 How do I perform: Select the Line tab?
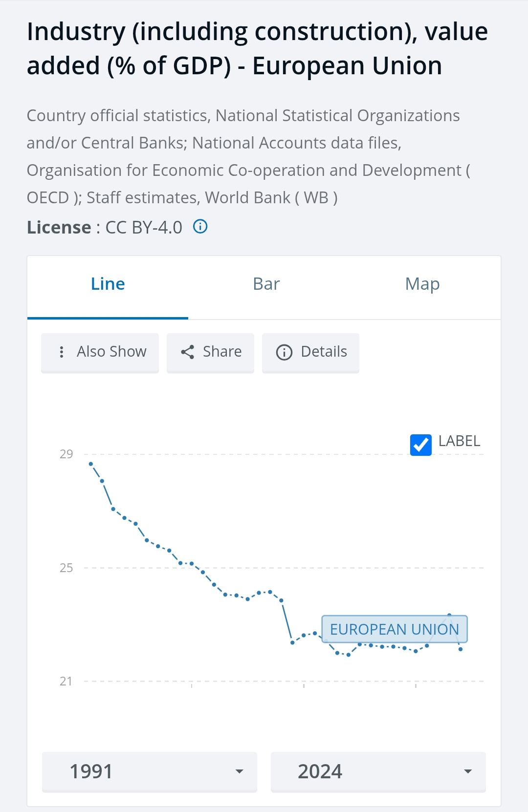(x=108, y=284)
